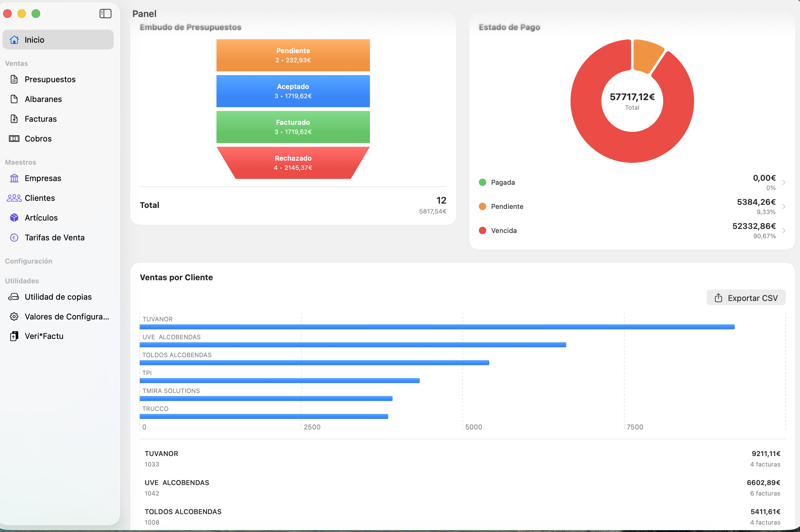Screen dimensions: 800x532
Task: Open Utilidad de copias menu item
Action: pyautogui.click(x=58, y=297)
